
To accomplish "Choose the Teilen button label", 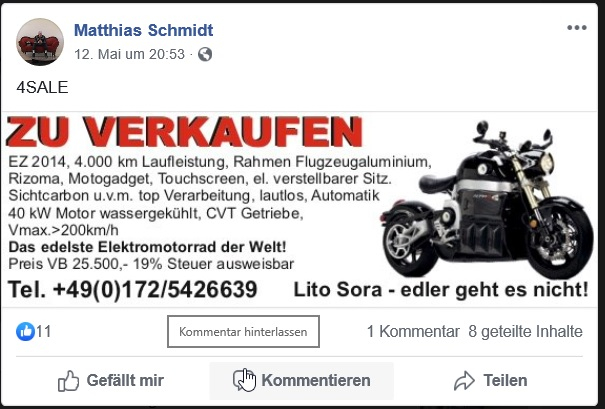I will (505, 380).
